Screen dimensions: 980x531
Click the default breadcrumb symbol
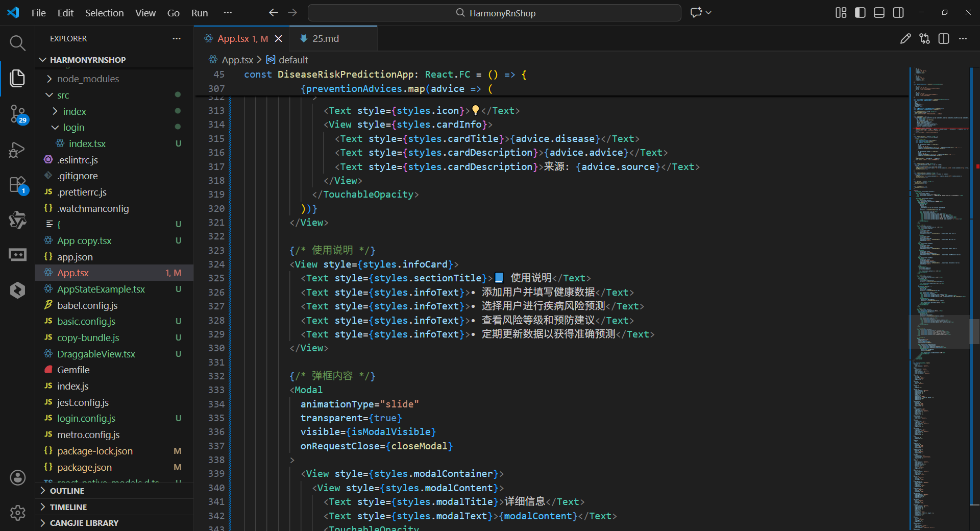tap(293, 60)
